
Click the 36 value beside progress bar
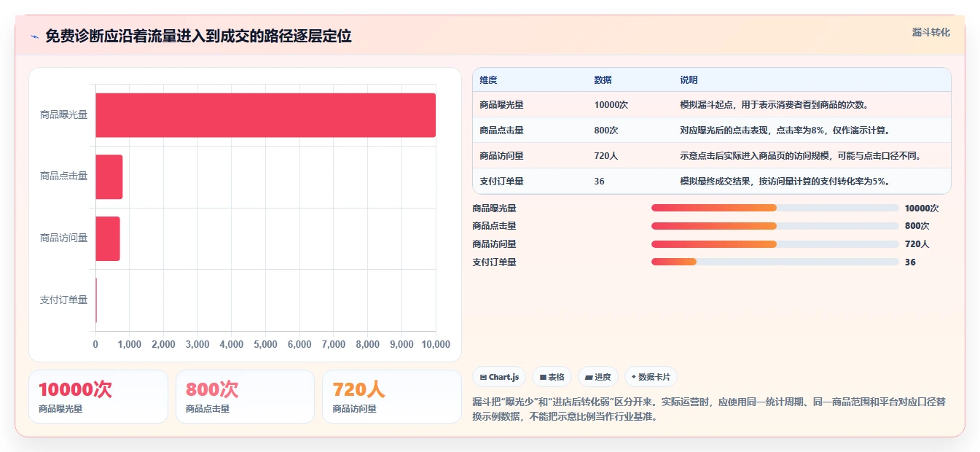[x=910, y=262]
